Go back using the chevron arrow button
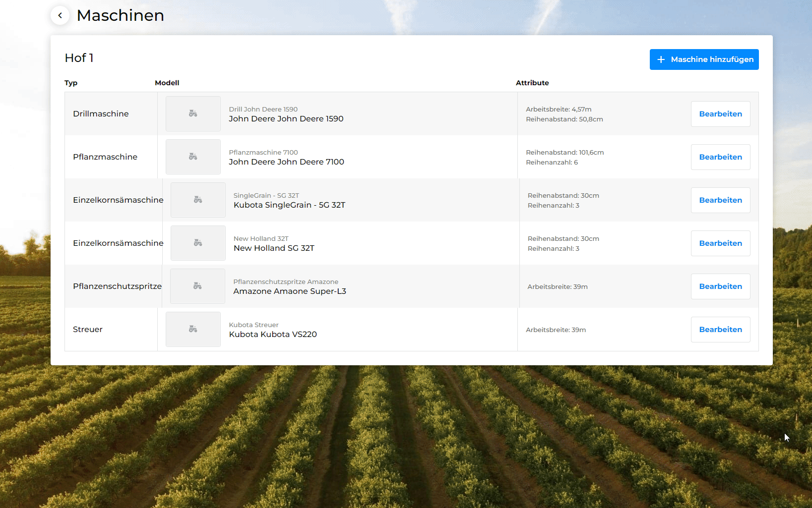 click(x=60, y=15)
